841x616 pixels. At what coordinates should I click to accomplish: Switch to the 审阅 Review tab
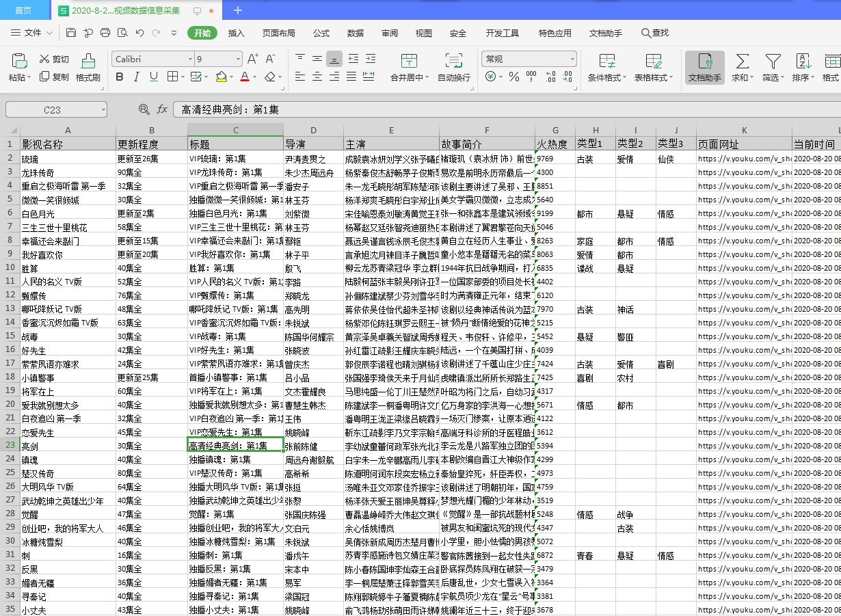[x=390, y=33]
